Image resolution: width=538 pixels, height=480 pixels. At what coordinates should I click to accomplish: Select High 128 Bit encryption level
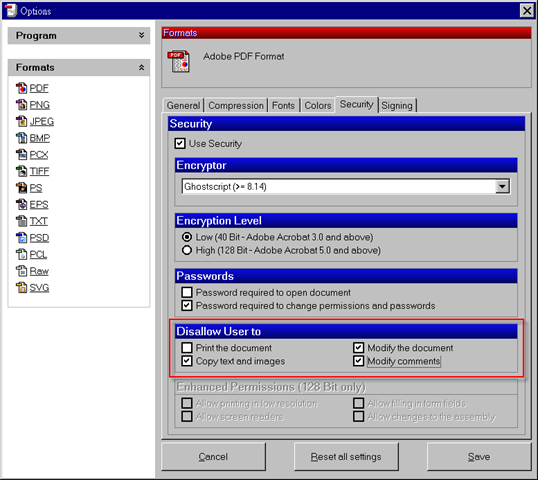[187, 250]
